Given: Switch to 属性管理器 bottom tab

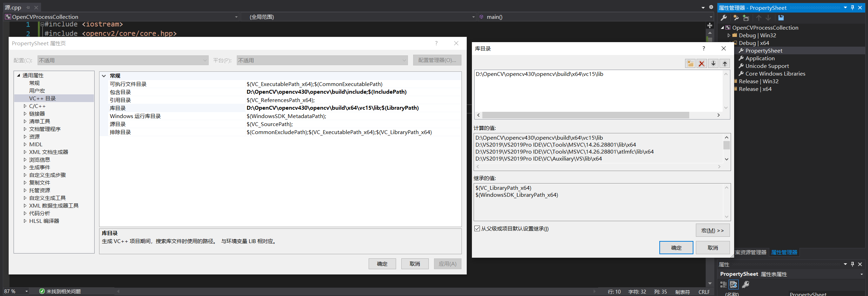Looking at the screenshot, I should pos(784,252).
